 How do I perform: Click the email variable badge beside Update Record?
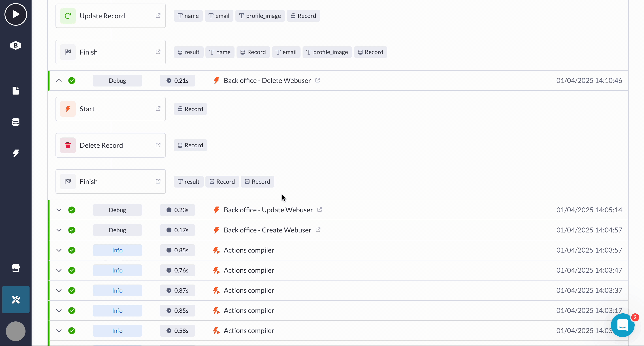pos(219,15)
